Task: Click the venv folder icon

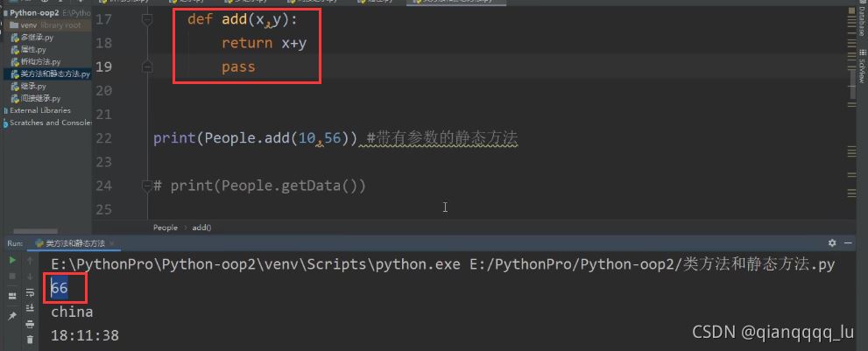Action: [14, 25]
